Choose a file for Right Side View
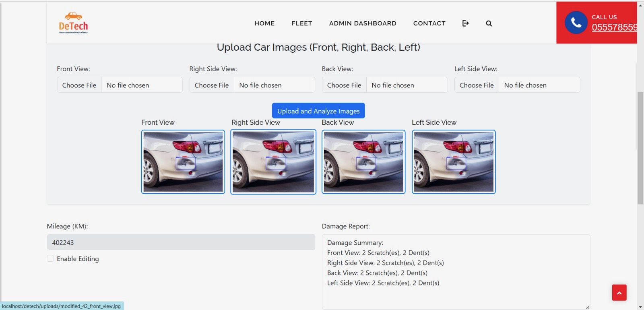The image size is (644, 310). [212, 85]
